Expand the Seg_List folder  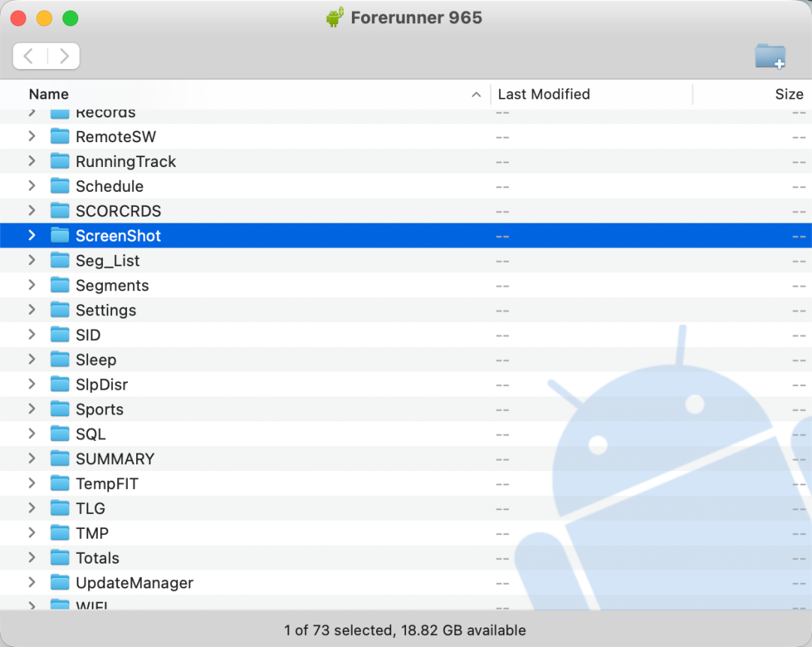(32, 260)
